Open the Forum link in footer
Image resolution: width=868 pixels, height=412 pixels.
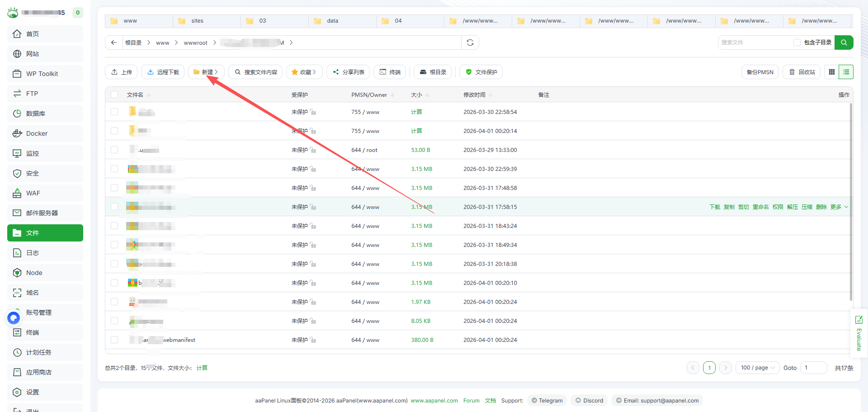tap(471, 401)
